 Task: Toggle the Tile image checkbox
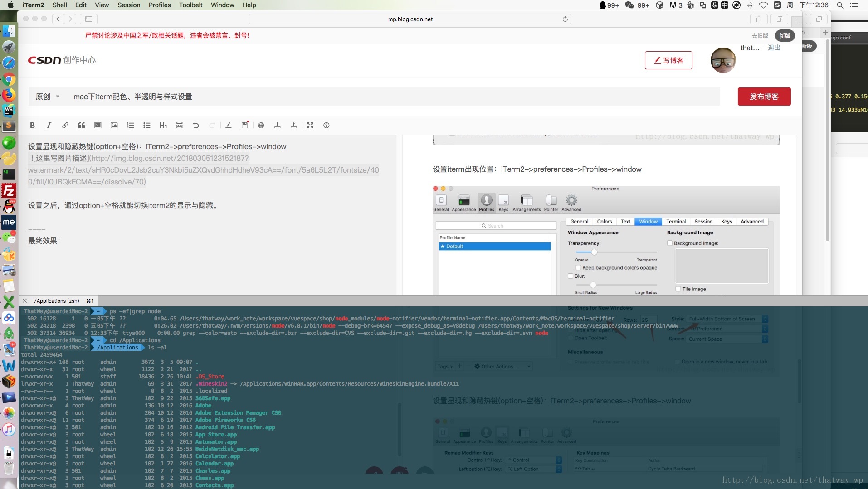click(678, 289)
